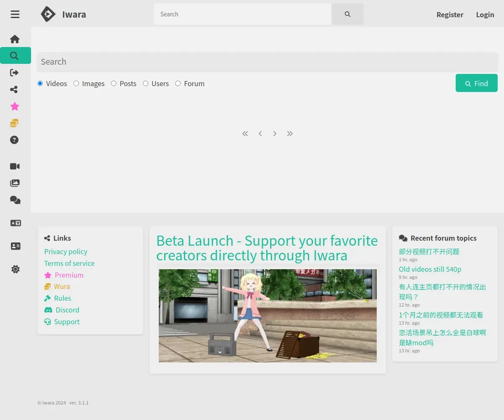Open the Rules link
The height and width of the screenshot is (420, 504).
tap(58, 298)
